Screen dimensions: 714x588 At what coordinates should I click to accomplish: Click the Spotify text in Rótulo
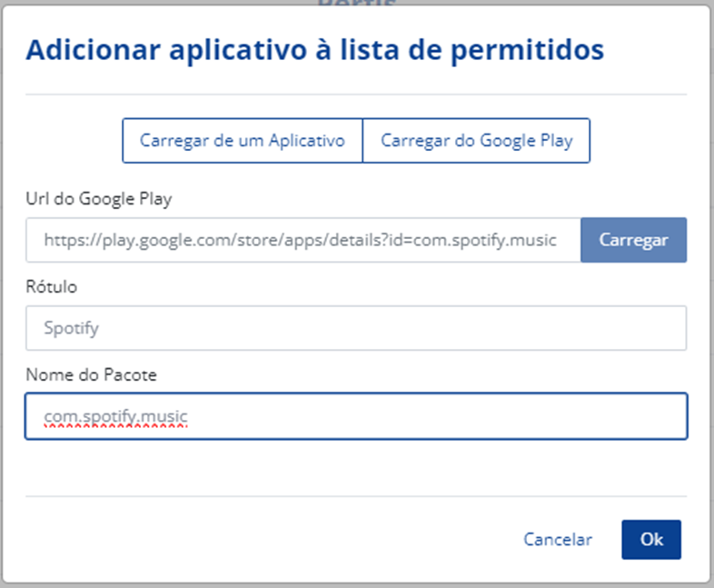click(x=71, y=328)
